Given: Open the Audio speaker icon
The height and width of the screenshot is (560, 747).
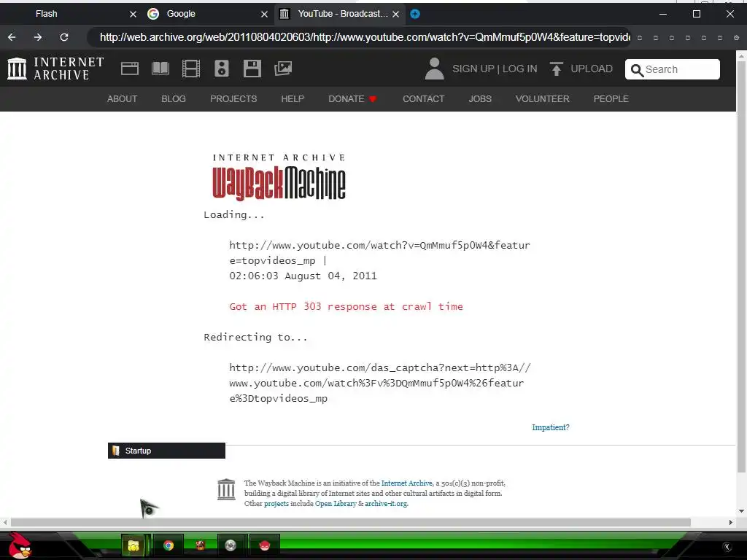Looking at the screenshot, I should click(x=222, y=69).
